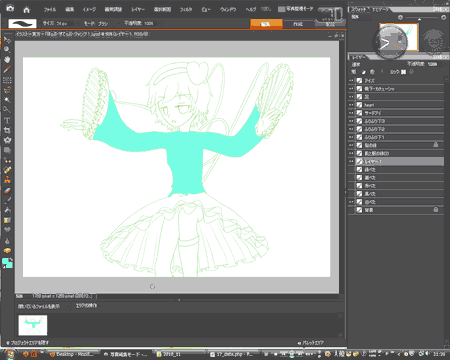Screen dimensions: 450x360
Task: Show the hidden layer below レイヤー1
Action: pos(351,169)
